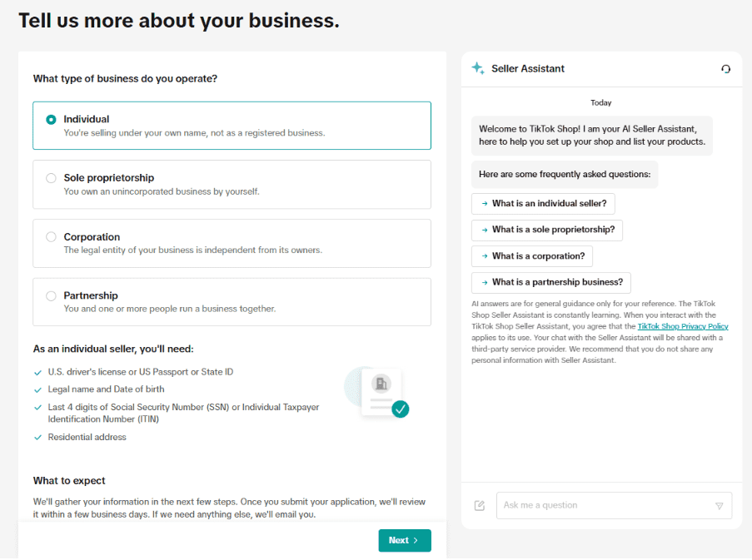Select the Corporation business type

pos(51,235)
